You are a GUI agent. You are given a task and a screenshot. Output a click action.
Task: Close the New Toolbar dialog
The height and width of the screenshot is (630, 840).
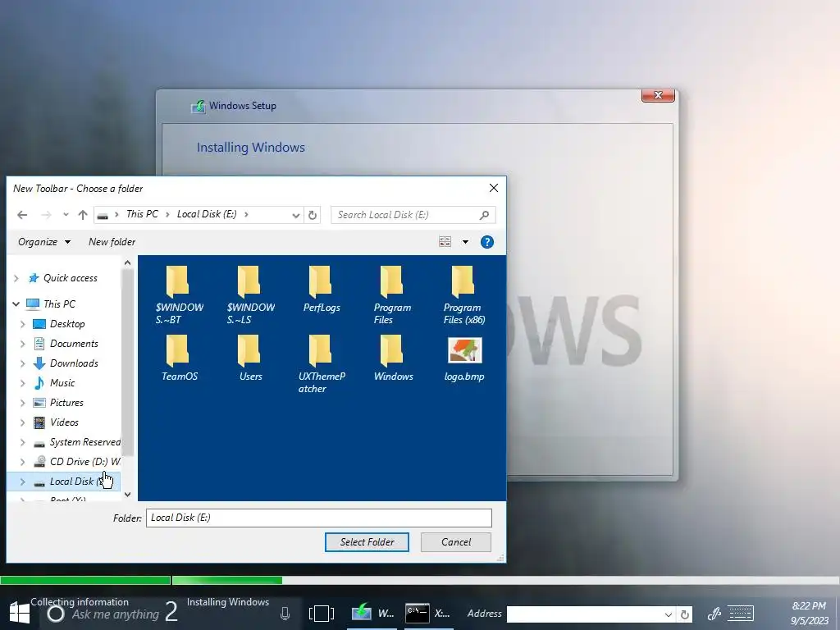coord(493,188)
